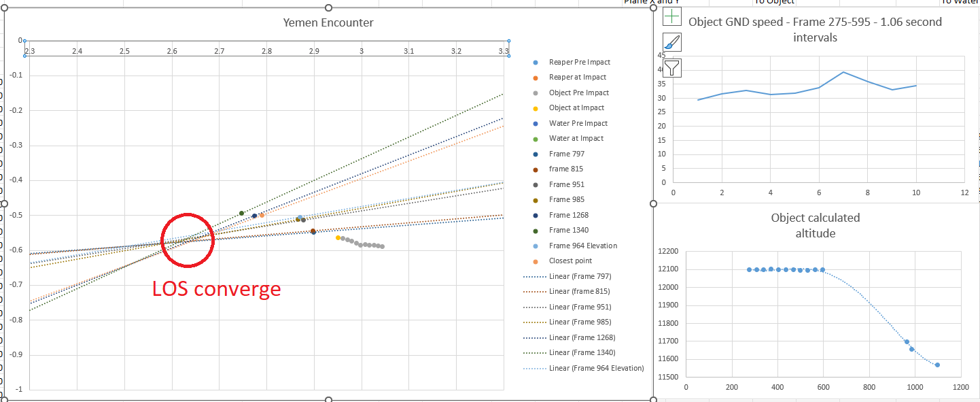Click the top-center resize handle of Yemen chart
Image resolution: width=980 pixels, height=402 pixels.
pyautogui.click(x=329, y=7)
